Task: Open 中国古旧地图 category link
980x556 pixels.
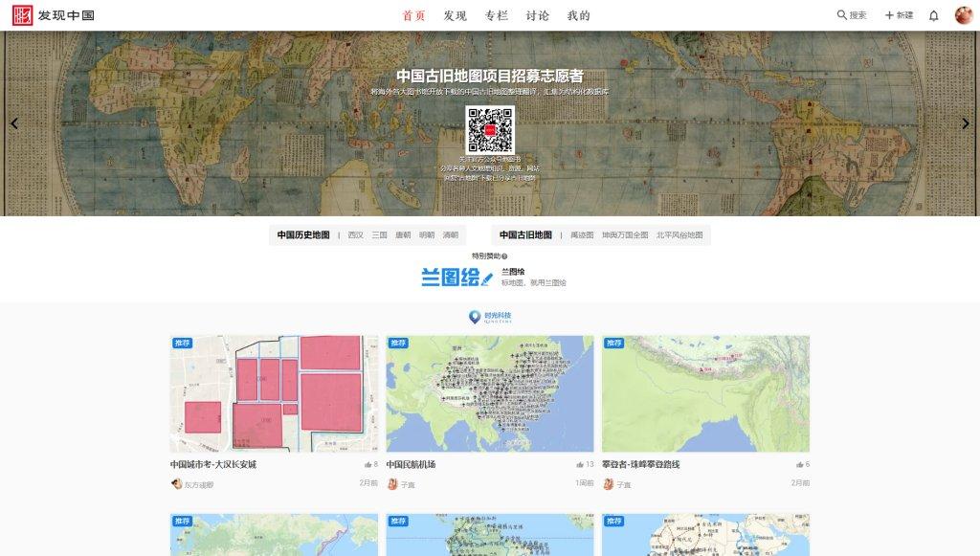Action: click(x=525, y=234)
